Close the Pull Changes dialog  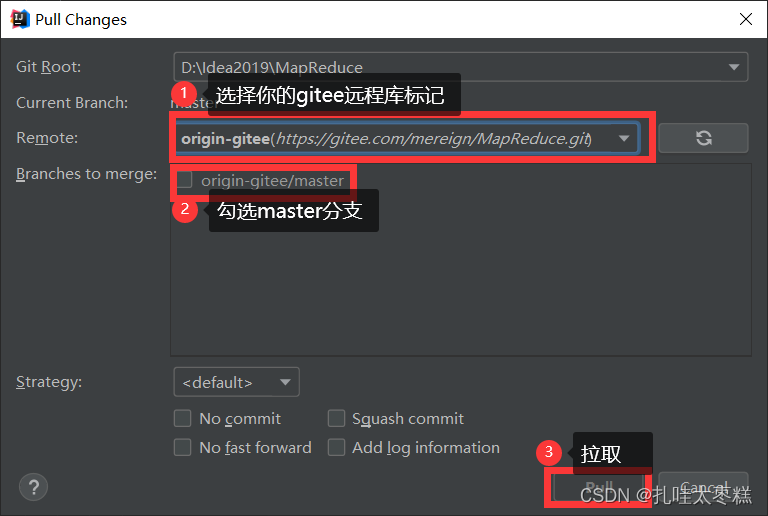(745, 19)
